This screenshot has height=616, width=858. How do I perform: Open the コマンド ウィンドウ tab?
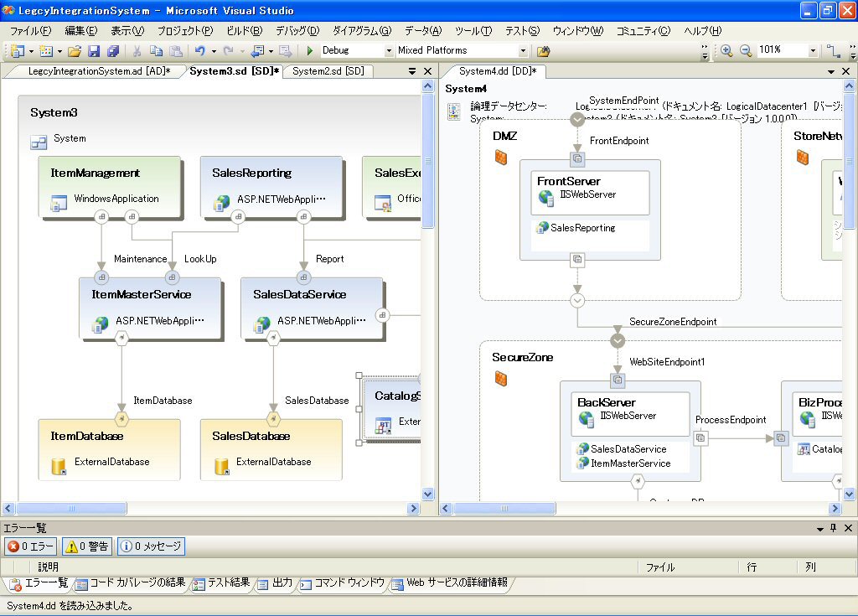342,583
